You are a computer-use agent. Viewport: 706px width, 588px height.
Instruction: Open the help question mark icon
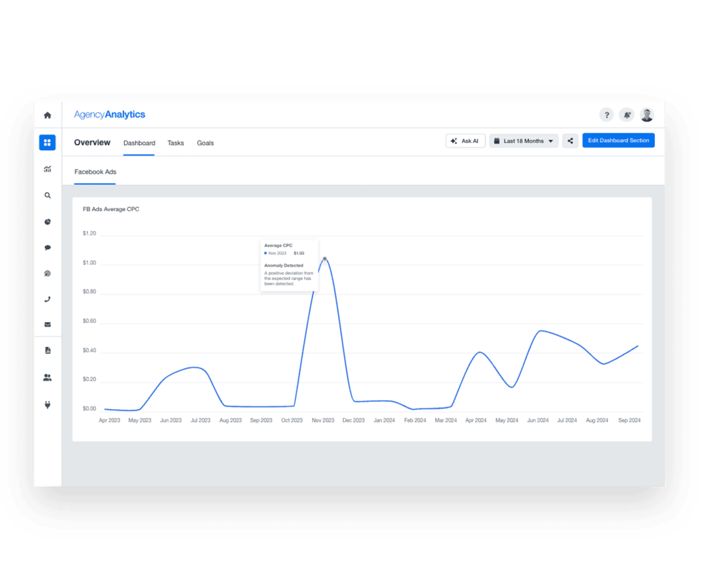click(x=607, y=114)
